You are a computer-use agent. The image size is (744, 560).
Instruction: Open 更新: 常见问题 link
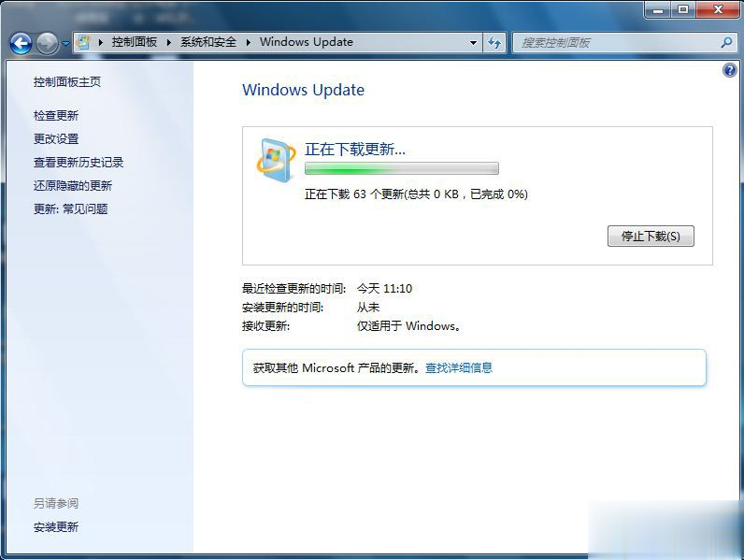(71, 208)
